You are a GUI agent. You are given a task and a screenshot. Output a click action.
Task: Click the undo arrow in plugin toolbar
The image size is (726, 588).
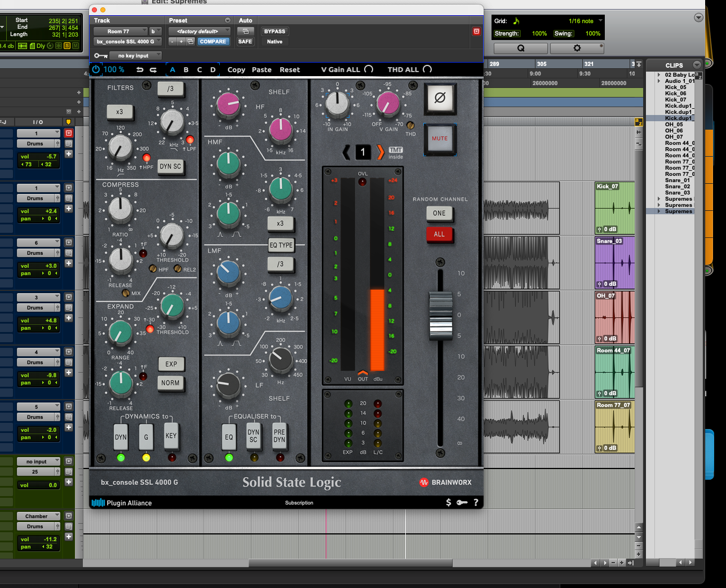pyautogui.click(x=140, y=69)
